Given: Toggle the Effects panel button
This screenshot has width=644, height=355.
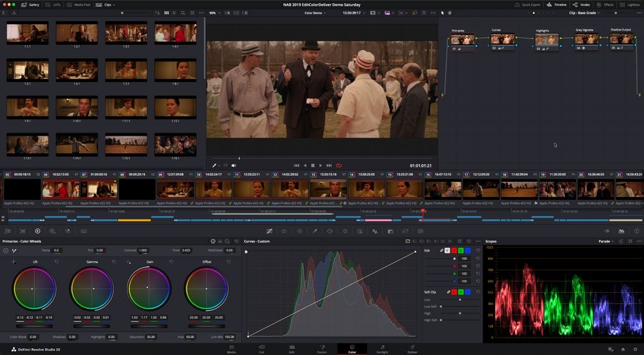Looking at the screenshot, I should pos(605,4).
